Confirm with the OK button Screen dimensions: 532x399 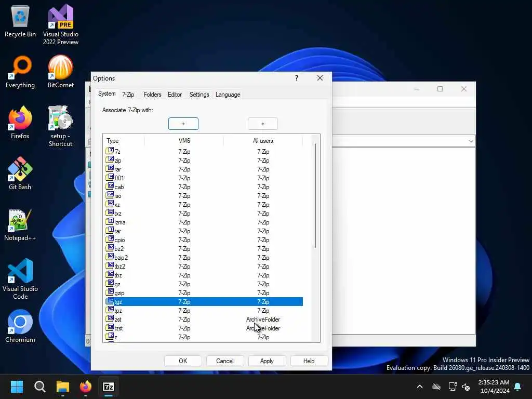coord(183,361)
